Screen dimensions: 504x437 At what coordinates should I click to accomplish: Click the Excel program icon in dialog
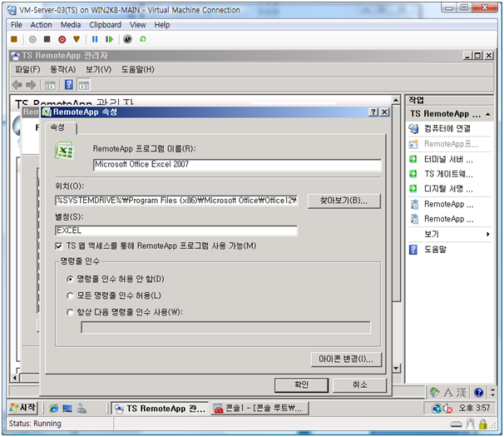tap(64, 151)
